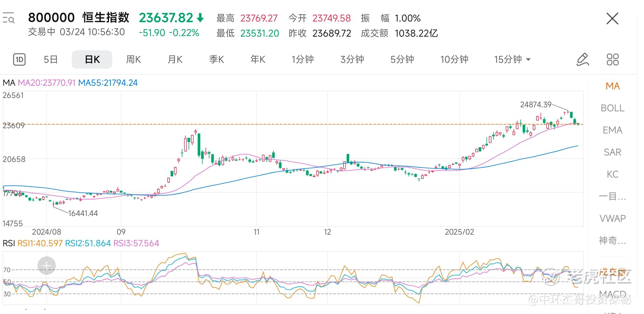Viewport: 644px width, 314px height.
Task: Expand the 15分钟 interval dropdown
Action: click(x=528, y=60)
